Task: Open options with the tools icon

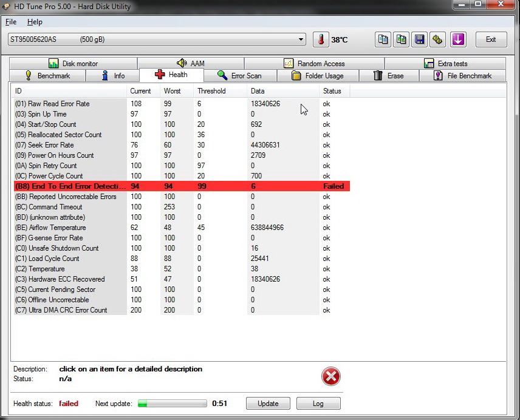Action: click(438, 39)
